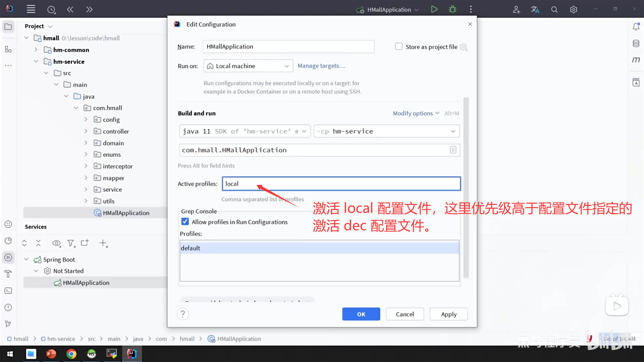644x362 pixels.
Task: Toggle translation icon in the title bar
Action: (535, 9)
